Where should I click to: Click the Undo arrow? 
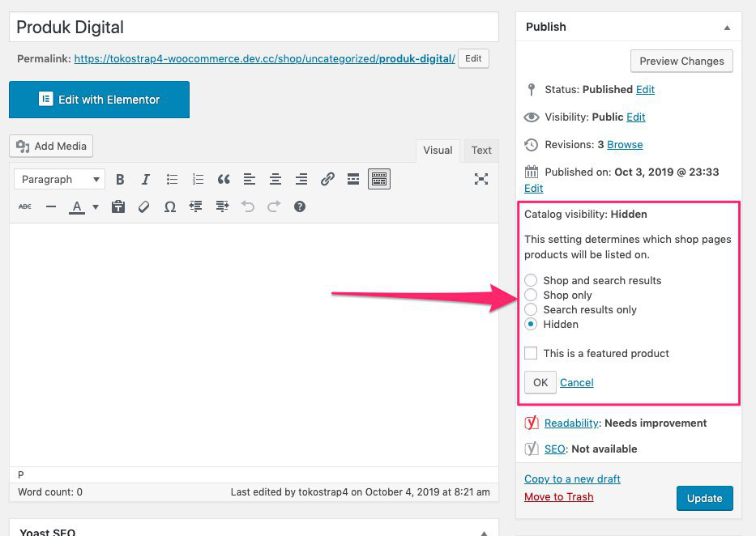pos(248,206)
